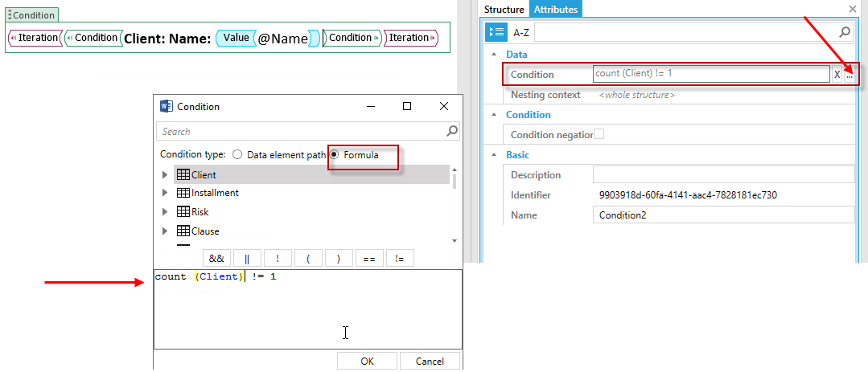Clear condition with the X button
868x372 pixels.
[837, 74]
